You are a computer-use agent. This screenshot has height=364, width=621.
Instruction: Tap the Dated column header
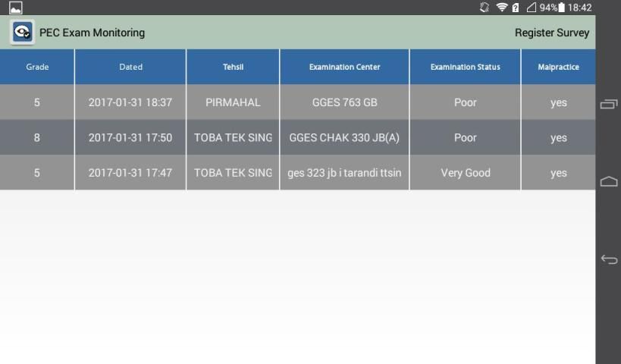pos(130,67)
